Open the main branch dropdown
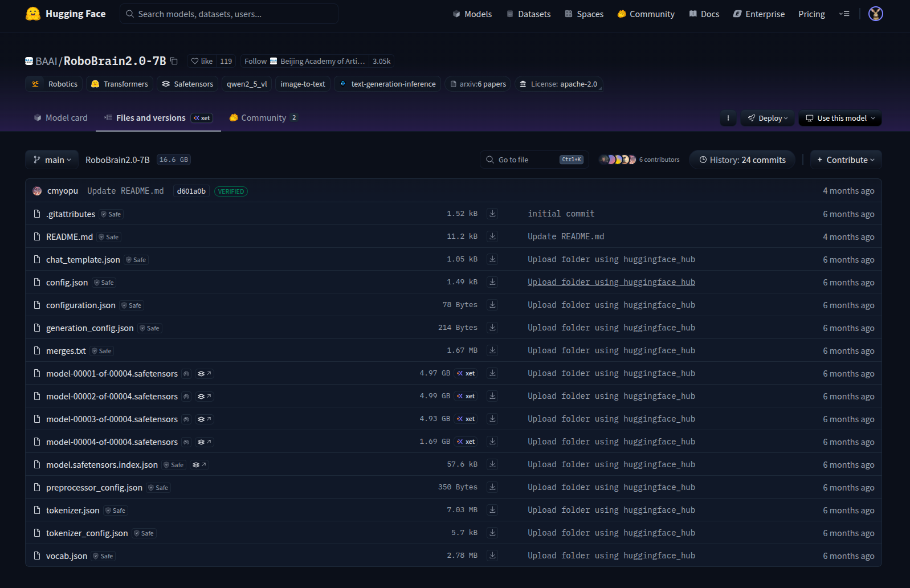Image resolution: width=910 pixels, height=588 pixels. 52,160
